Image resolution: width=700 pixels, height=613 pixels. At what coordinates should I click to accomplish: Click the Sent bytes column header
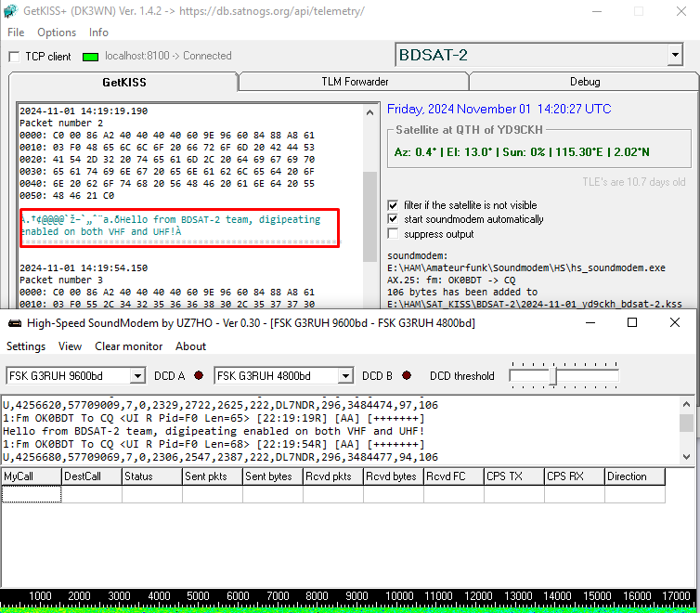(272, 476)
